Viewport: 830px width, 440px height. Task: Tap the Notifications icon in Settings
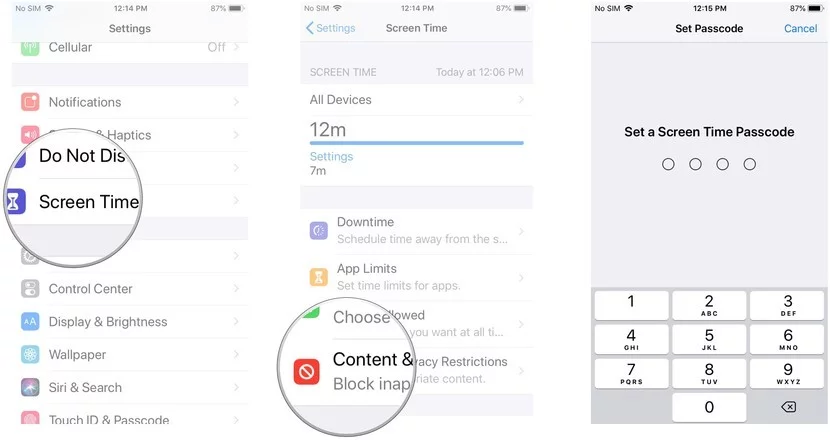tap(30, 102)
